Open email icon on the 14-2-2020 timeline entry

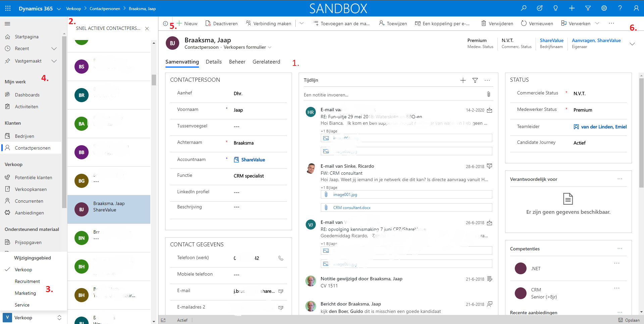(490, 110)
